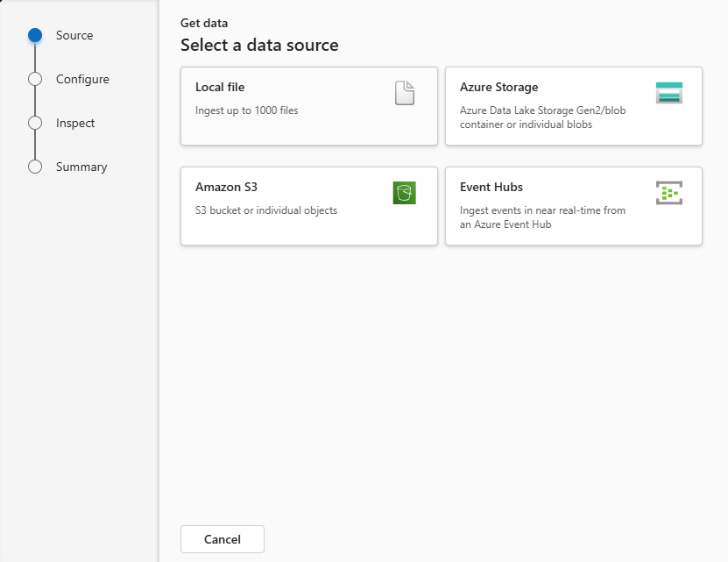Open the Summary step label
This screenshot has height=562, width=728.
pyautogui.click(x=81, y=167)
